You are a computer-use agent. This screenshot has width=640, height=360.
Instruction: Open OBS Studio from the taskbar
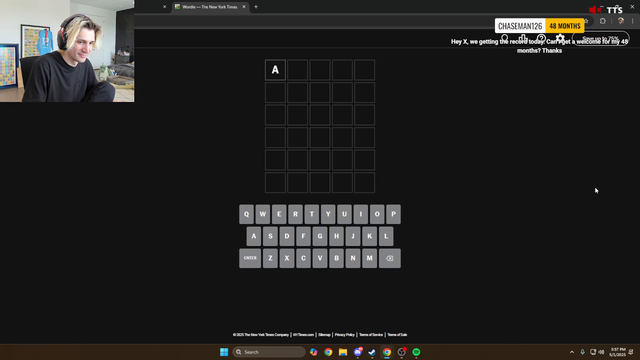[x=402, y=352]
